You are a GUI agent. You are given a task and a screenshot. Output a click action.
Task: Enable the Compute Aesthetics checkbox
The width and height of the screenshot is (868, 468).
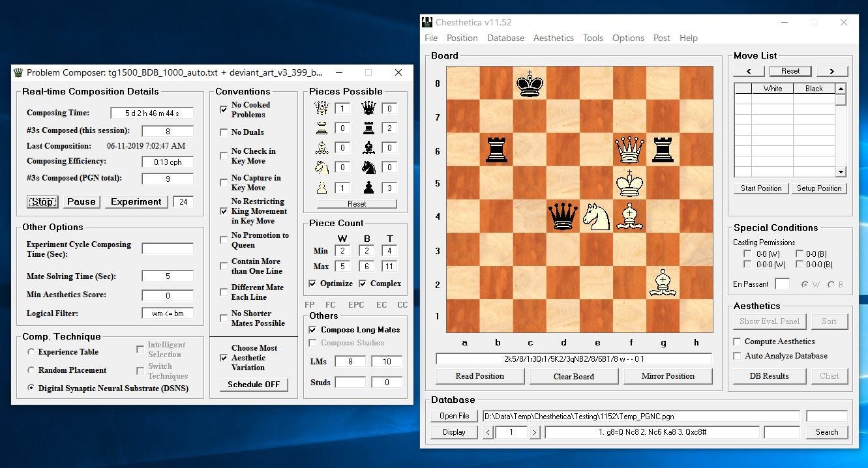pyautogui.click(x=737, y=342)
